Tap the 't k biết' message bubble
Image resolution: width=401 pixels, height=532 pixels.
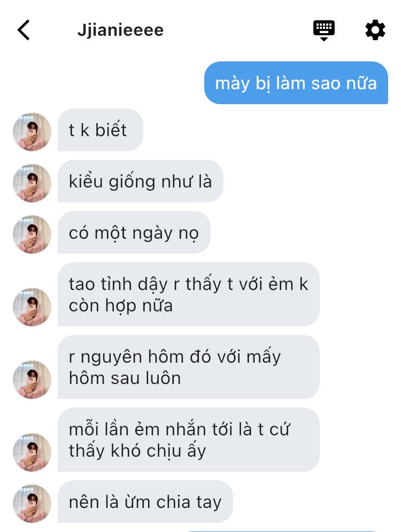pos(101,130)
